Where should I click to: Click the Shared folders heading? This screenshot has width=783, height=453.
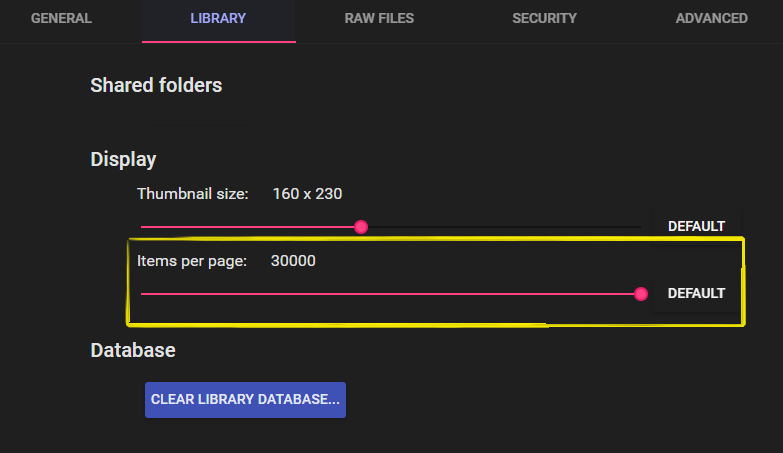coord(156,85)
